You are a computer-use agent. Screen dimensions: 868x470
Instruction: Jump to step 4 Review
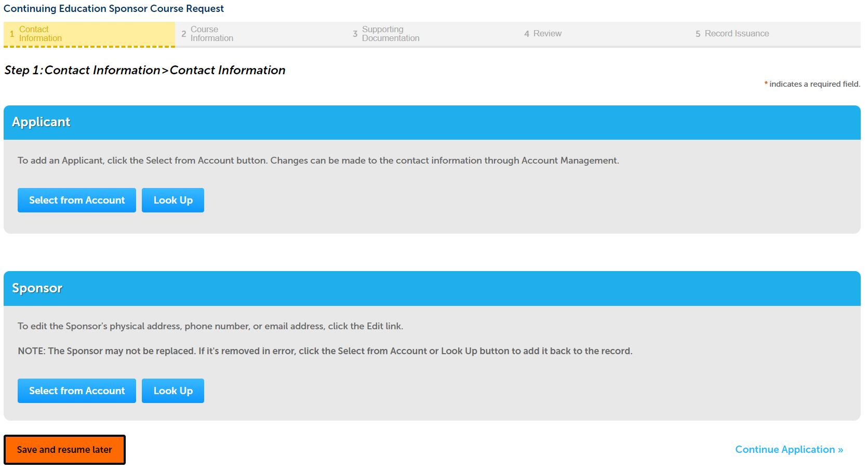[x=604, y=34]
